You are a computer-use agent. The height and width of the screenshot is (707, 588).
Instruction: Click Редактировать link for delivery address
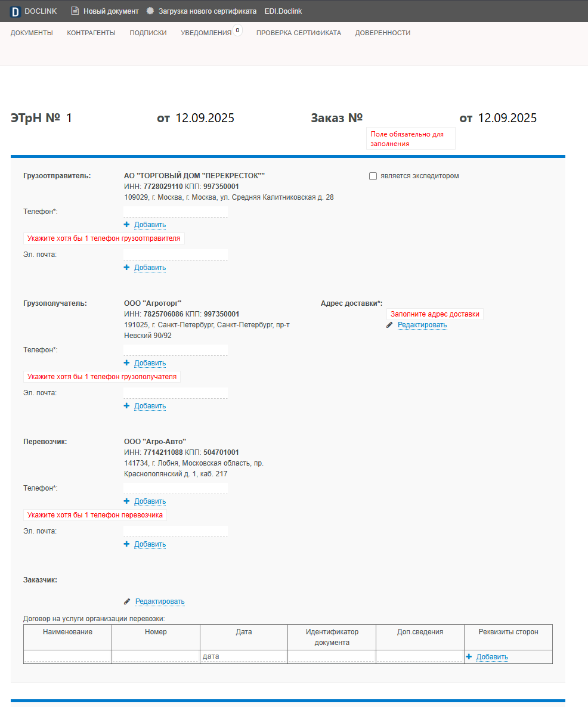pyautogui.click(x=422, y=325)
